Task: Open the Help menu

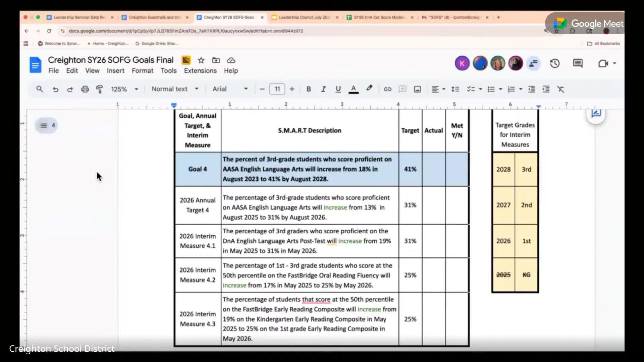Action: click(x=231, y=71)
